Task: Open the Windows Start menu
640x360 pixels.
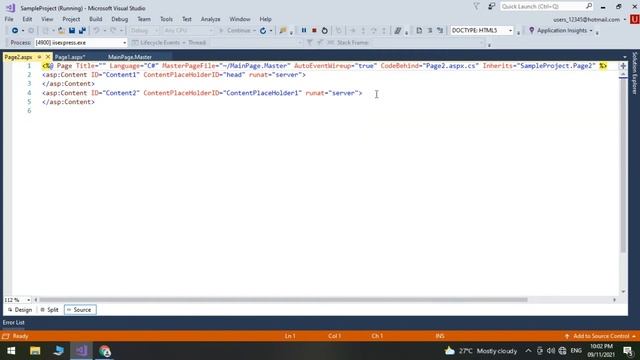Action: 11,351
